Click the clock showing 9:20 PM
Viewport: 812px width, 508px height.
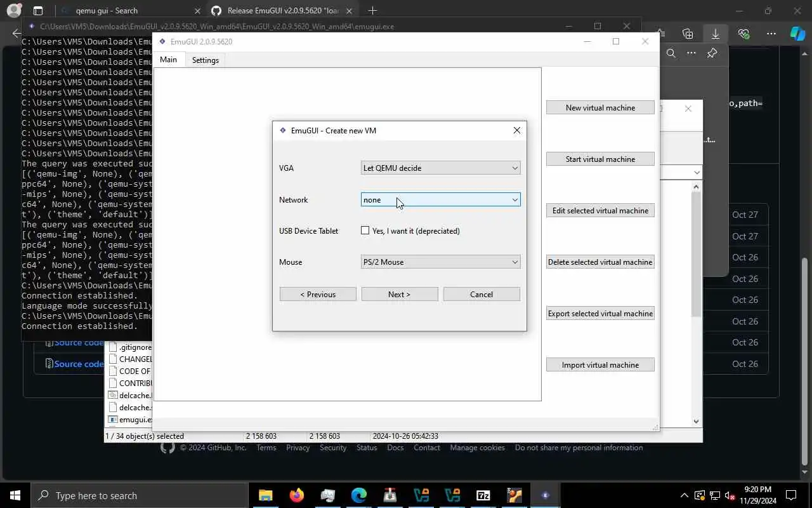pos(757,495)
